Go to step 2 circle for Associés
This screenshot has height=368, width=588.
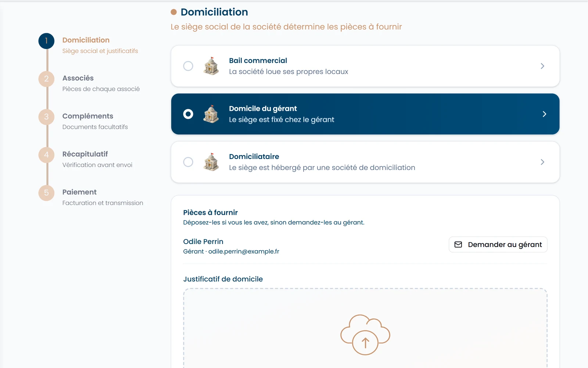click(x=46, y=79)
